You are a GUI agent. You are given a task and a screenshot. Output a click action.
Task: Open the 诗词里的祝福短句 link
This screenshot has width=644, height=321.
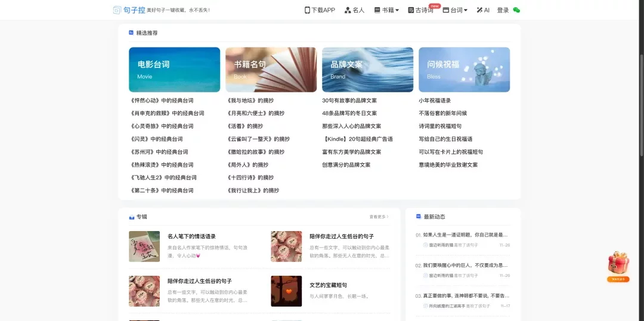pos(440,126)
